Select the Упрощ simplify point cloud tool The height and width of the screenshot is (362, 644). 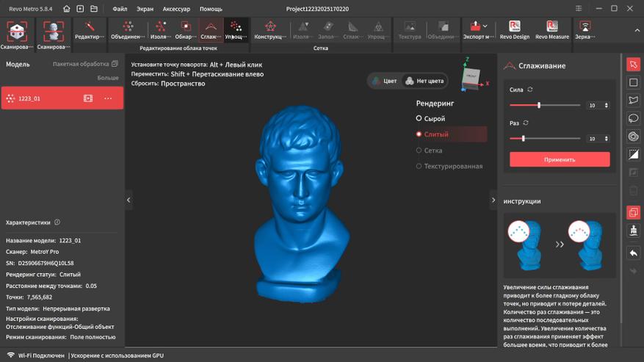(236, 30)
